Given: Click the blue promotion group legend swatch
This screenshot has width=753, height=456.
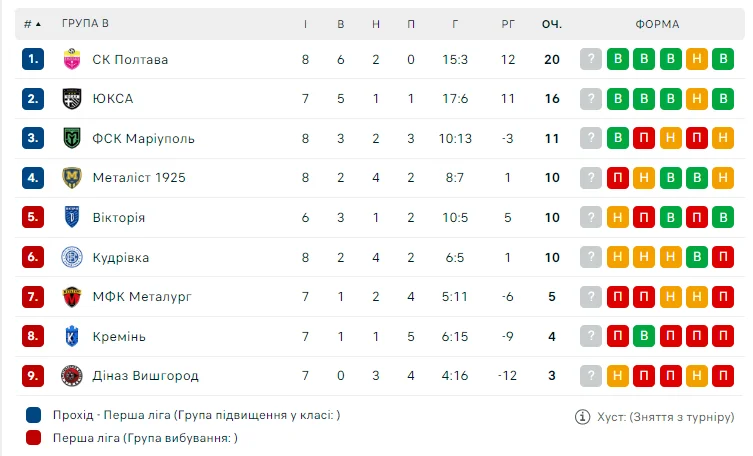Looking at the screenshot, I should (x=34, y=415).
